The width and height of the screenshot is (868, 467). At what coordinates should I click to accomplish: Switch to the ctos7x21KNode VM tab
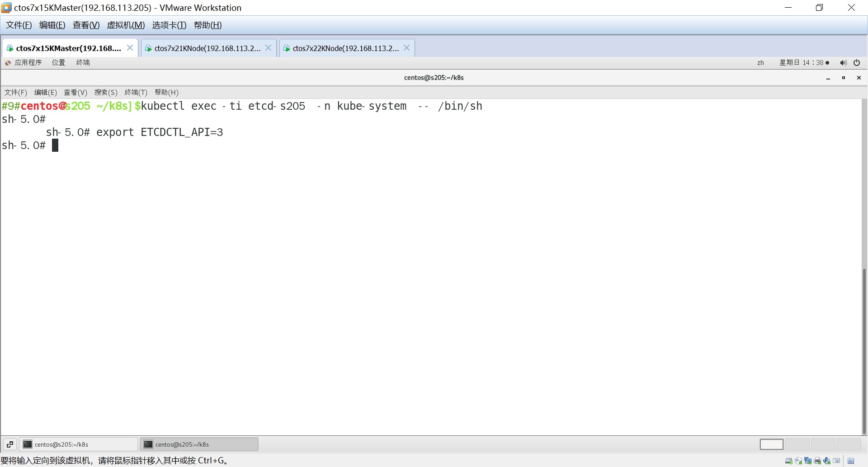tap(209, 48)
